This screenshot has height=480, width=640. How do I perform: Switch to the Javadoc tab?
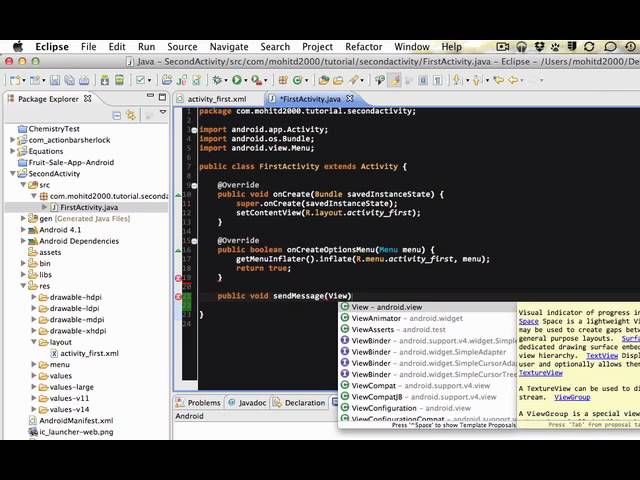click(x=247, y=402)
